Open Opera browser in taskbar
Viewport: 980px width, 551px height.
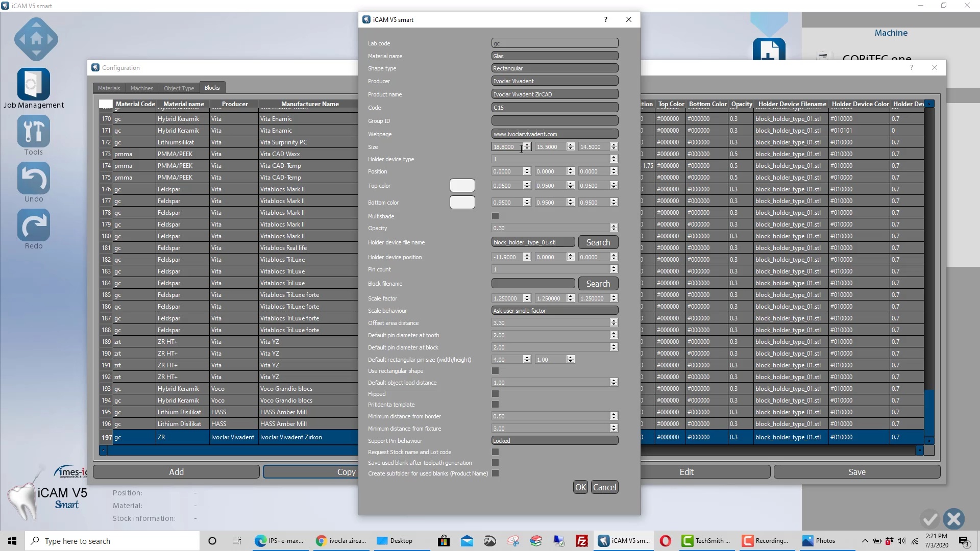click(x=665, y=541)
